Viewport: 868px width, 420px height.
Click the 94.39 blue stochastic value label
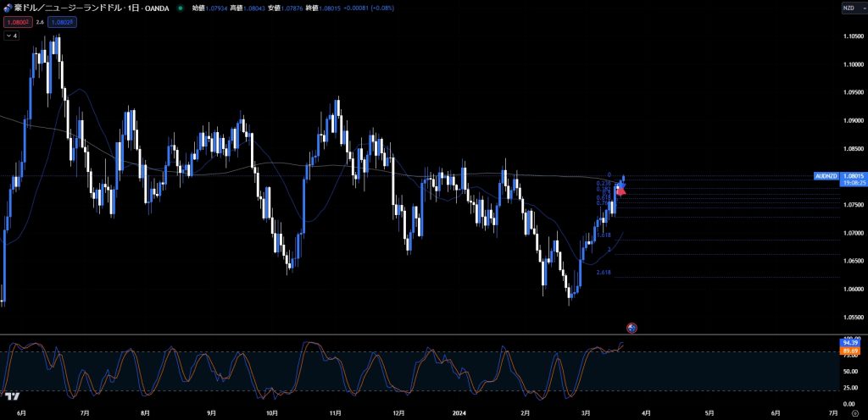850,342
